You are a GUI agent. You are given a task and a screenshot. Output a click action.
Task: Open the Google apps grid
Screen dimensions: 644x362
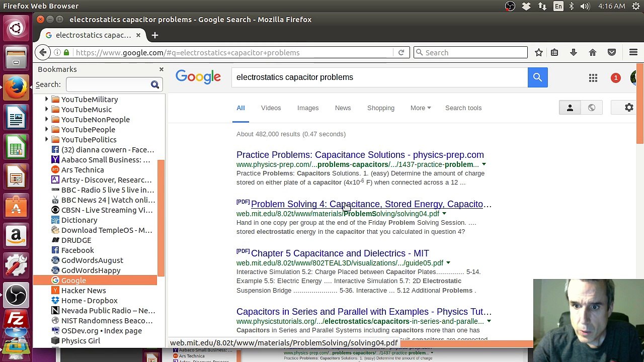point(593,78)
